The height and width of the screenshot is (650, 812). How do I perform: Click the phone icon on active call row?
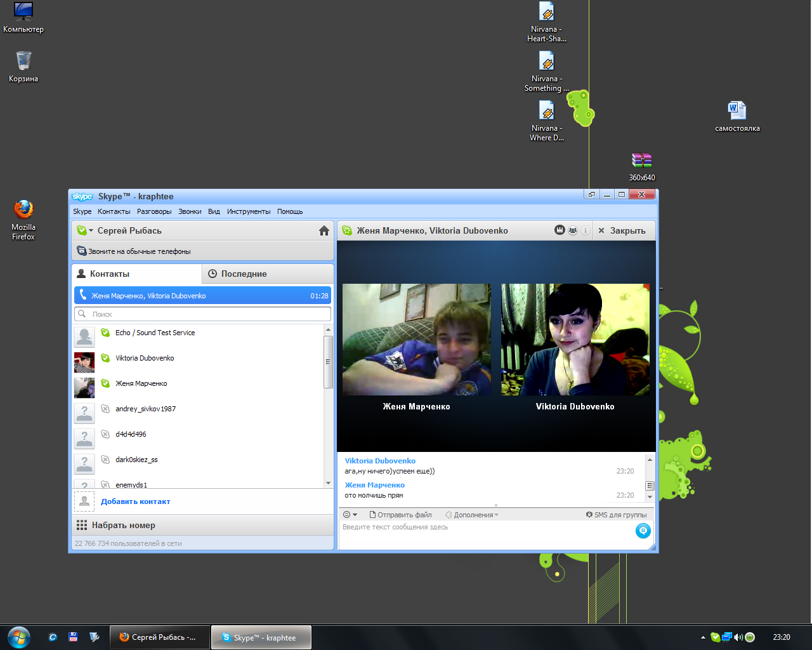click(82, 295)
